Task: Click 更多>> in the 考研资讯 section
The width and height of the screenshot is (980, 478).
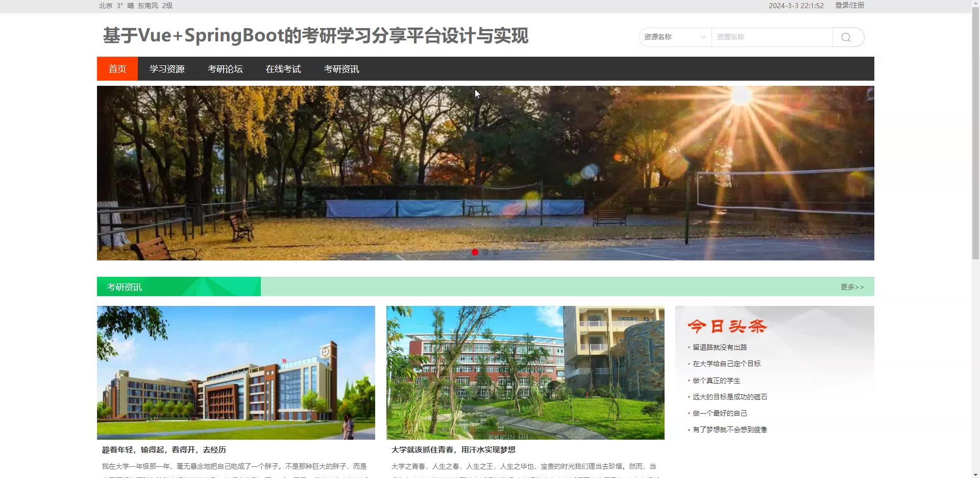Action: (x=852, y=287)
